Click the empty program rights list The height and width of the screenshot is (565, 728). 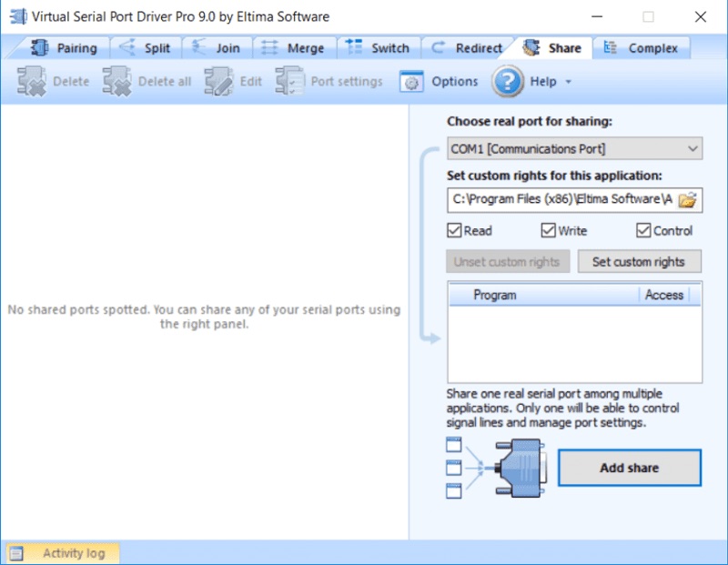click(575, 344)
